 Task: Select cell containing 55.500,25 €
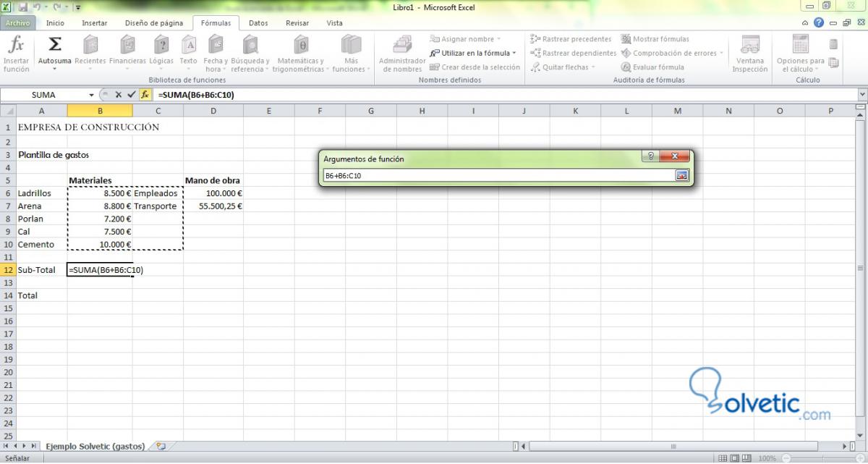point(213,206)
